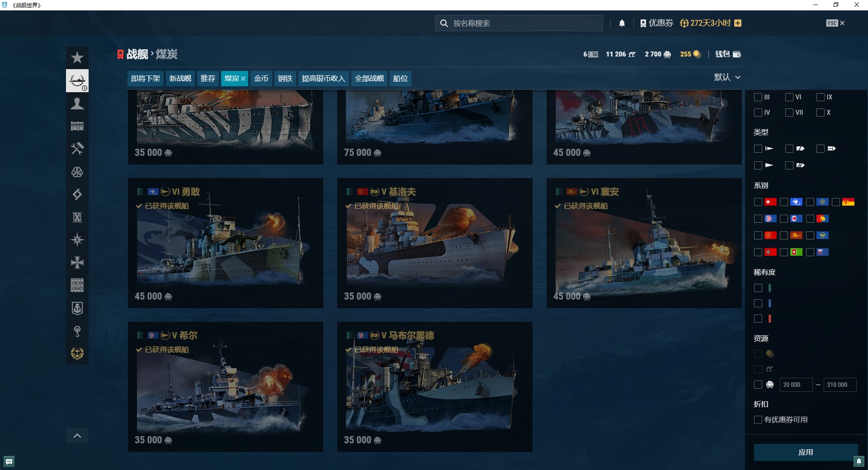Check the tier X filter checkbox

click(821, 113)
